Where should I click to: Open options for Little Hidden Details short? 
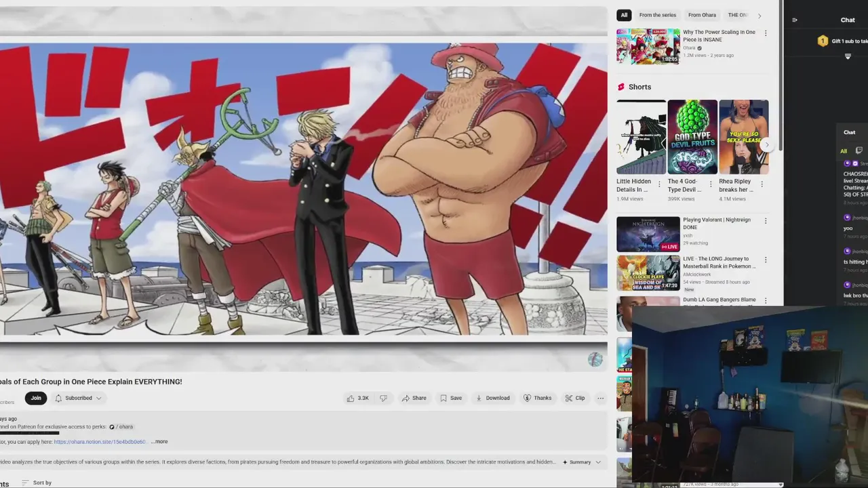pos(659,184)
